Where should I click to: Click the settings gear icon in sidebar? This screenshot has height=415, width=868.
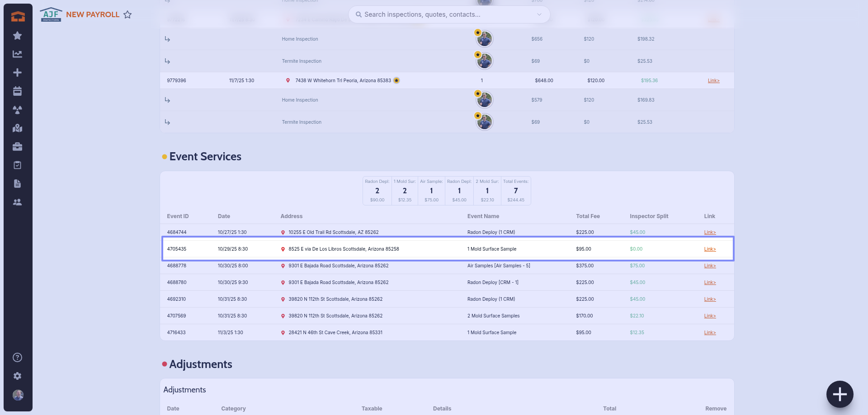click(17, 376)
